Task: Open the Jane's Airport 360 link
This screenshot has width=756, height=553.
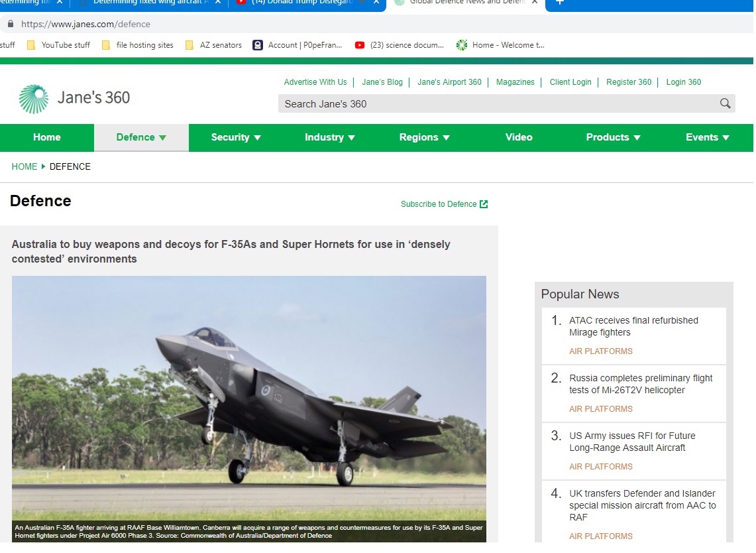Action: (x=451, y=82)
